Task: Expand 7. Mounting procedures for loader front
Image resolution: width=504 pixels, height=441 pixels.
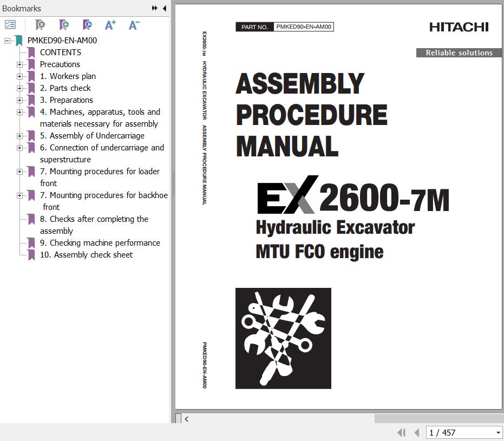Action: [19, 171]
